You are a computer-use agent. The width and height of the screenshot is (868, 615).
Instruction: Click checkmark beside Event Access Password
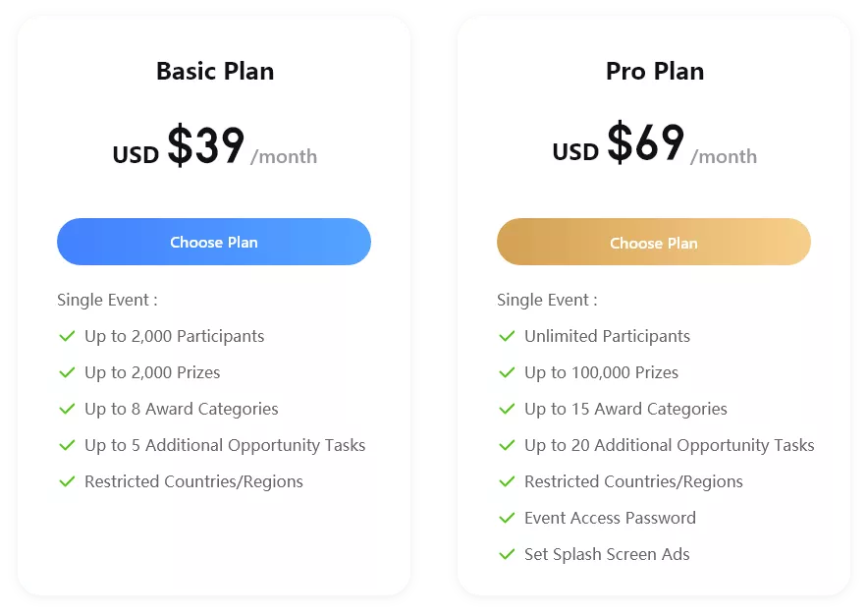click(507, 518)
